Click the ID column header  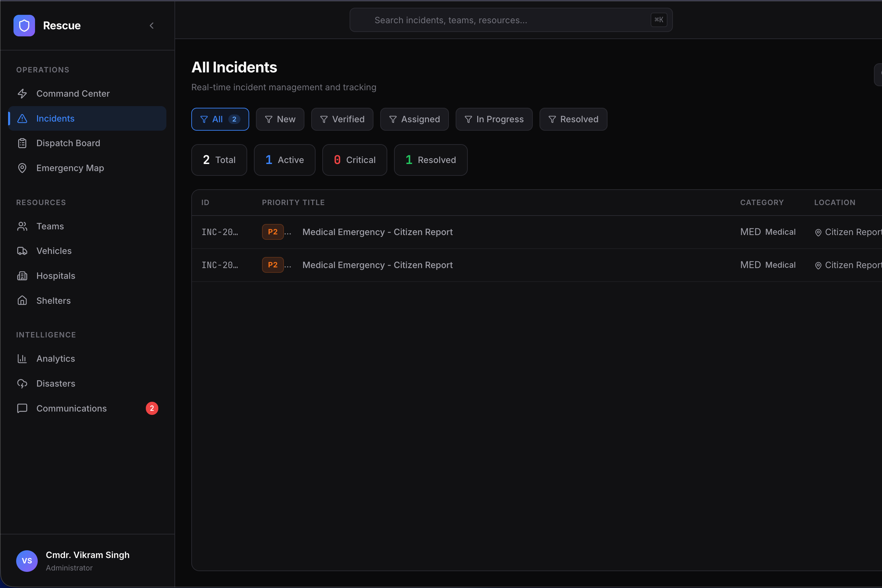[x=205, y=202]
